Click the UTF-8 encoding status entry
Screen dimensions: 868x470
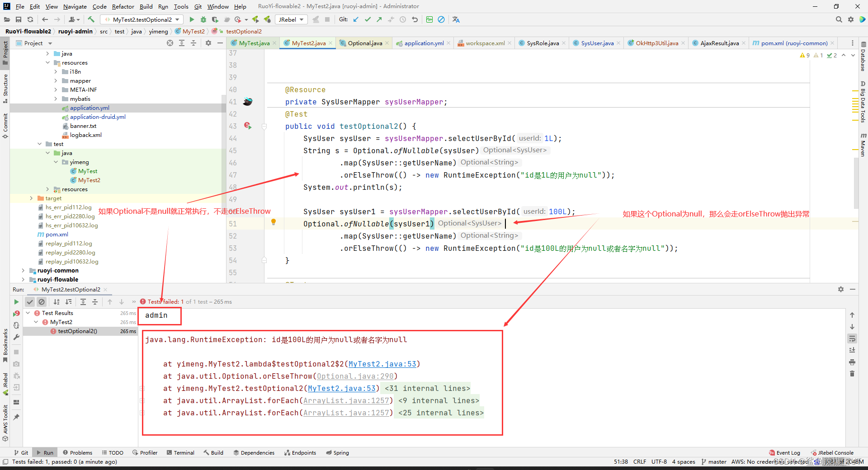[659, 461]
